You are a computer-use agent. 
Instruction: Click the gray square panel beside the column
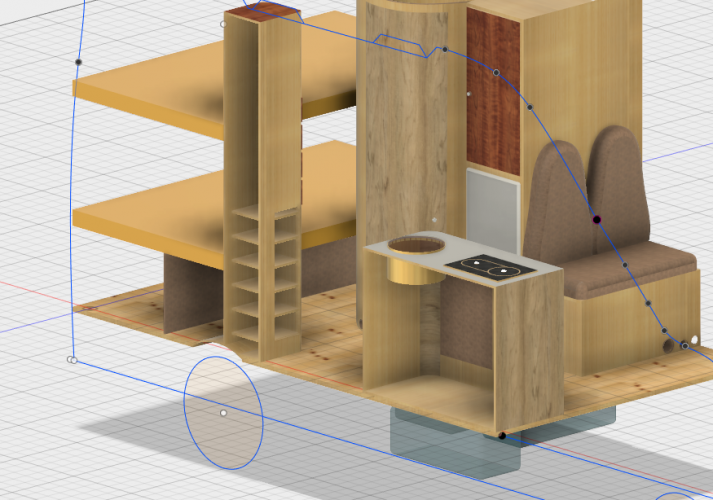[x=492, y=210]
